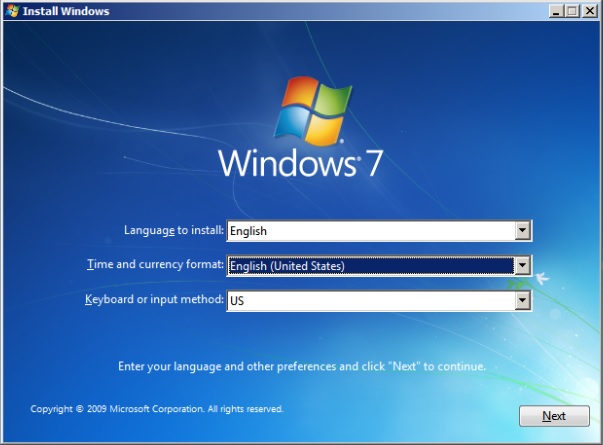Open the Time and currency format dropdown arrow
The height and width of the screenshot is (445, 603).
[x=520, y=266]
